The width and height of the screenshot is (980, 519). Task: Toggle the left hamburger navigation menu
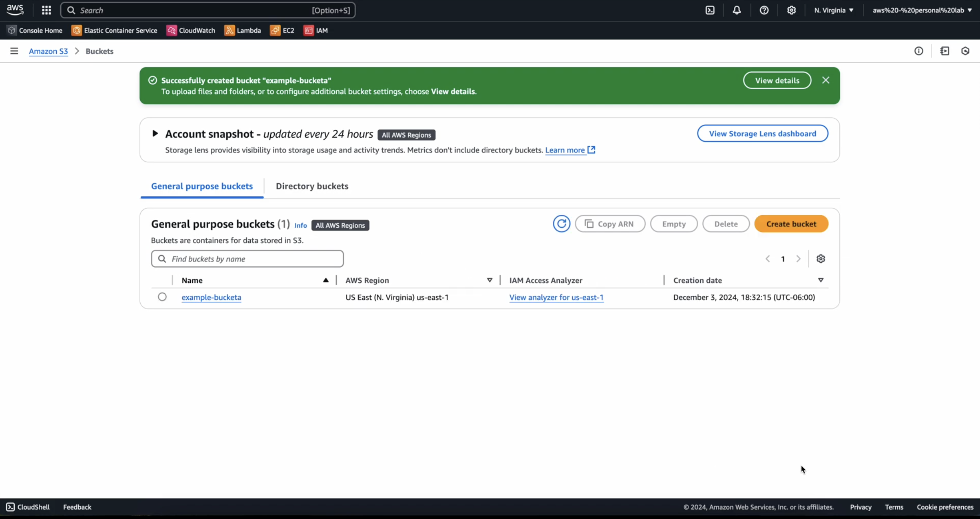(x=14, y=51)
